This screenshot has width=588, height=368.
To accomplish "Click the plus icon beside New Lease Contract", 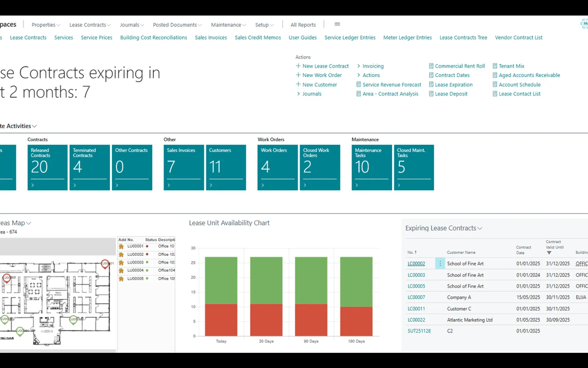I will pos(298,66).
